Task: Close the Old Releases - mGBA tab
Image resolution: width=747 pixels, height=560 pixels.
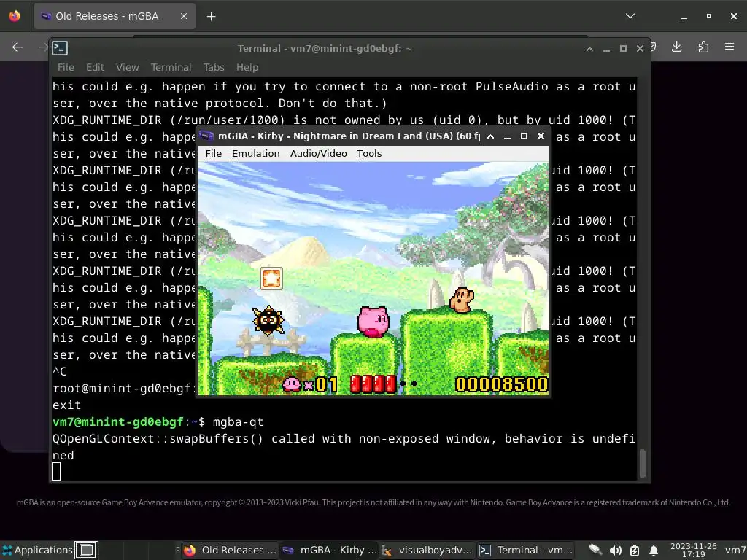Action: tap(183, 16)
